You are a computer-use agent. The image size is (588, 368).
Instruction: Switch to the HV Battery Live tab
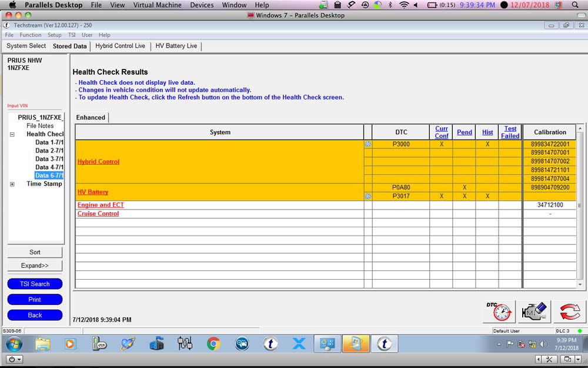pos(176,46)
